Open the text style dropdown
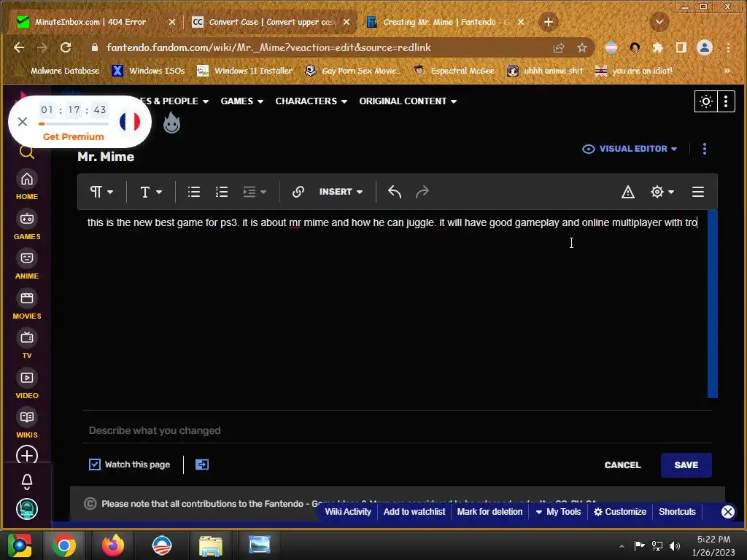The height and width of the screenshot is (560, 747). point(151,192)
